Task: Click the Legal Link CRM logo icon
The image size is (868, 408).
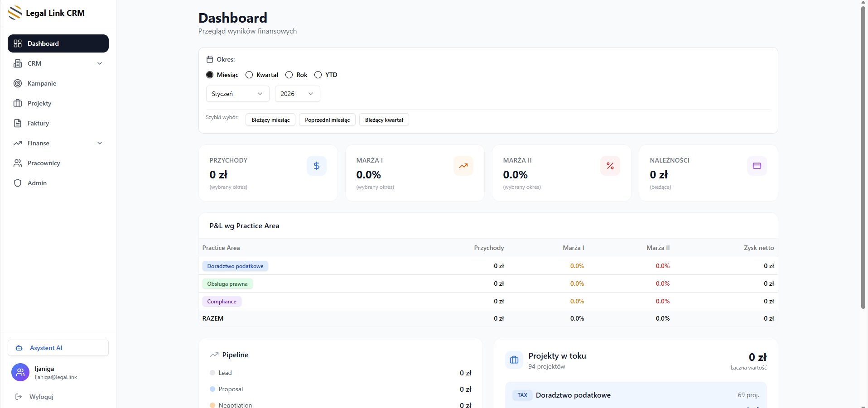Action: 15,13
